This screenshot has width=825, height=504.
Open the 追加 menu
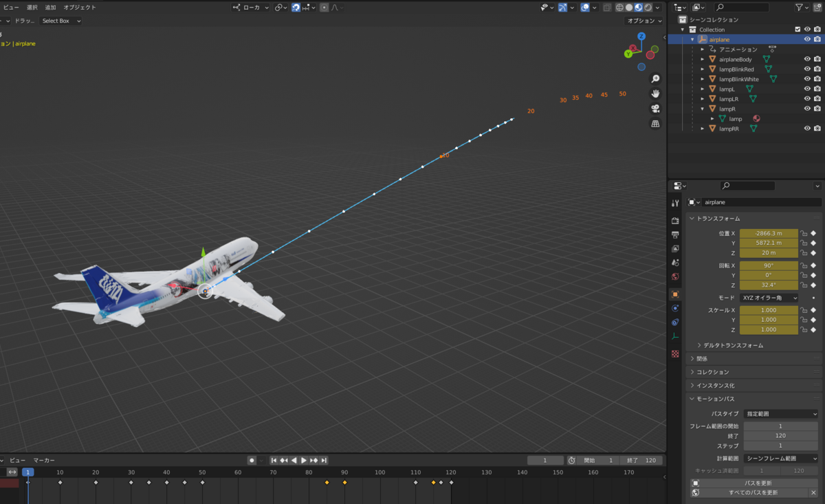coord(51,8)
